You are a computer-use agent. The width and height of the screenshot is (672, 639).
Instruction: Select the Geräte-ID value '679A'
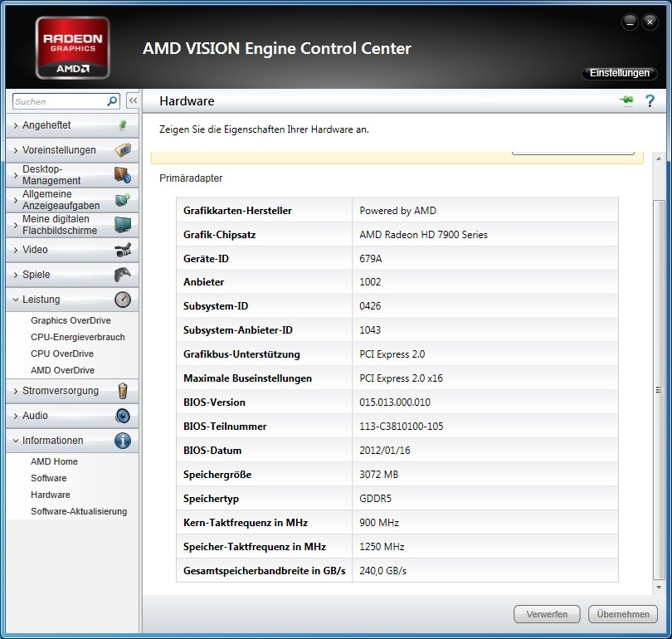point(371,259)
